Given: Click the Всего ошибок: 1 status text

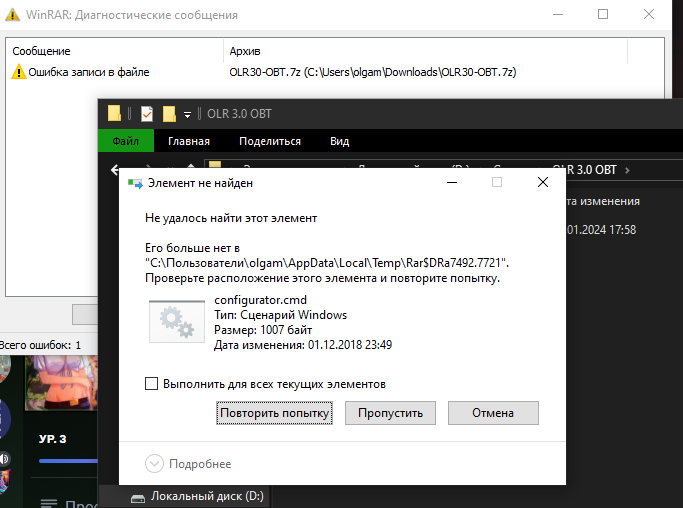Looking at the screenshot, I should 40,345.
